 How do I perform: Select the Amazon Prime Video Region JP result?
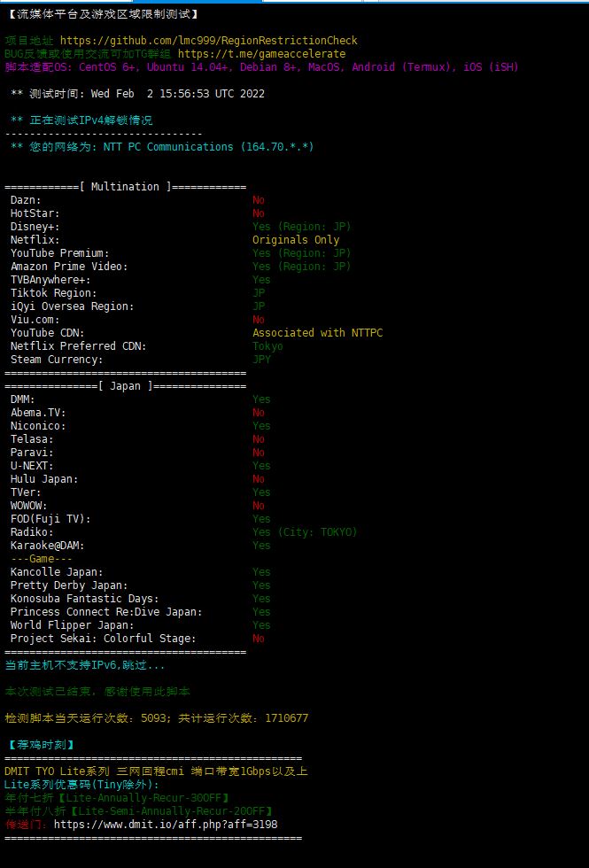coord(302,267)
